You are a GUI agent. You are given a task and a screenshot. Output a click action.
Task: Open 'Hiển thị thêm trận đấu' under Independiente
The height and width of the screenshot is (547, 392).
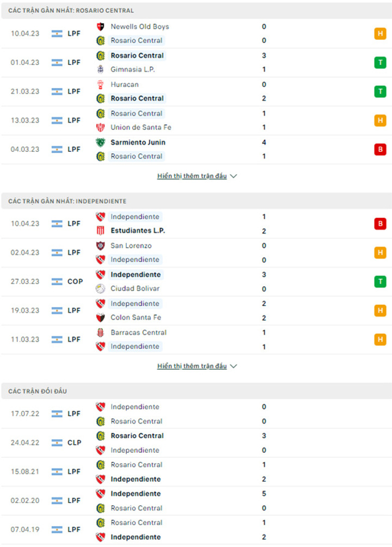pyautogui.click(x=192, y=366)
